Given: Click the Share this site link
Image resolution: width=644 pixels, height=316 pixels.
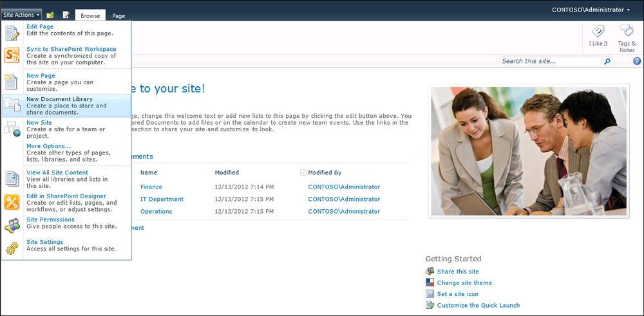Looking at the screenshot, I should pyautogui.click(x=458, y=271).
